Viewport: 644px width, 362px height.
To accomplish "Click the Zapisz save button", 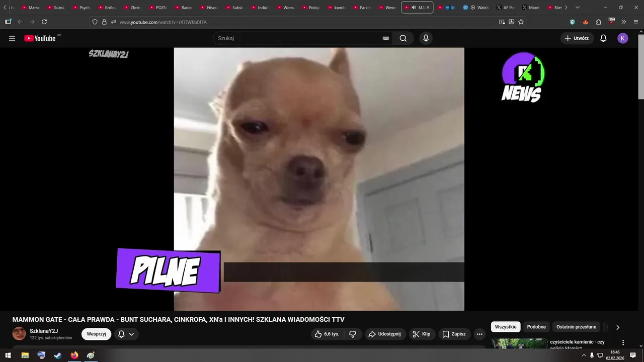I will (x=454, y=334).
